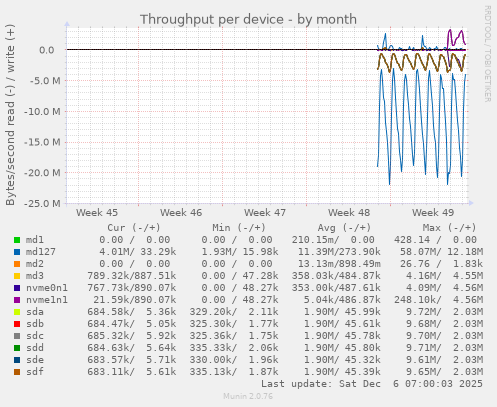
Task: Click the -10.0 M y-axis label
Action: [x=42, y=111]
